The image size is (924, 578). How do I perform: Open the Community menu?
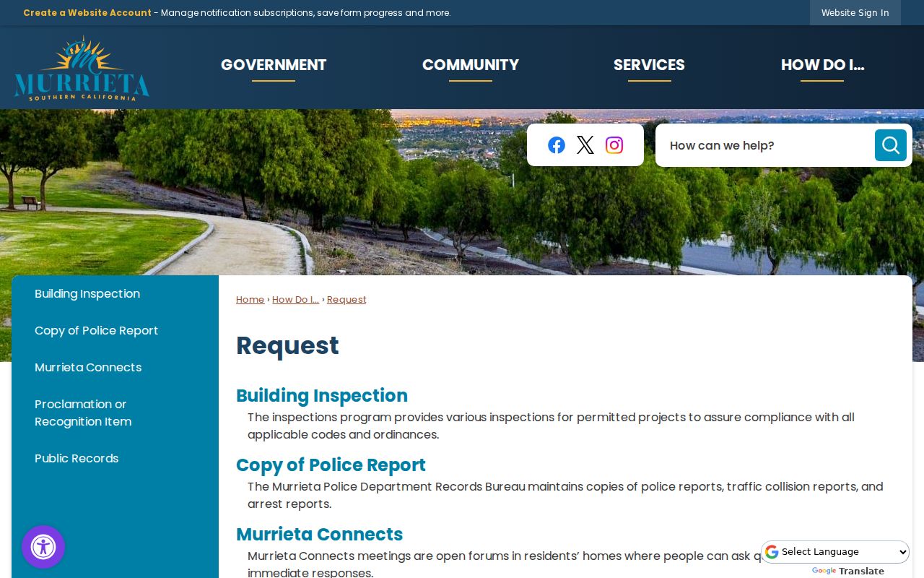pyautogui.click(x=471, y=65)
